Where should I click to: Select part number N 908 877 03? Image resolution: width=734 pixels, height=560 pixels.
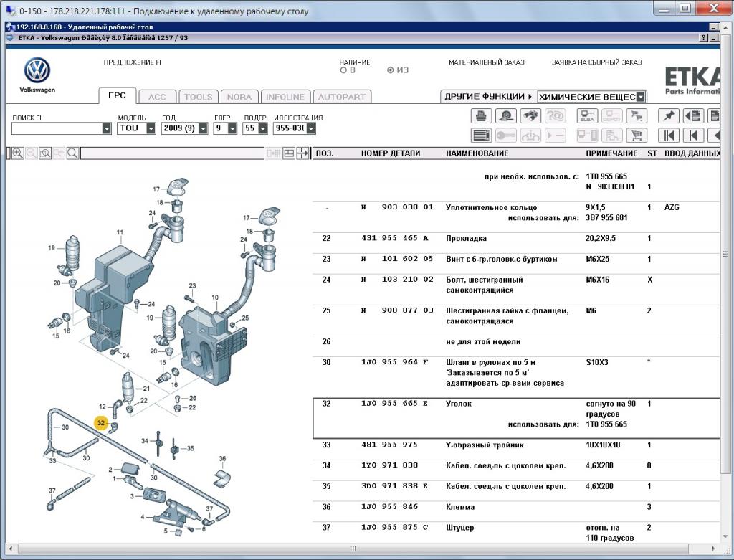(x=397, y=310)
